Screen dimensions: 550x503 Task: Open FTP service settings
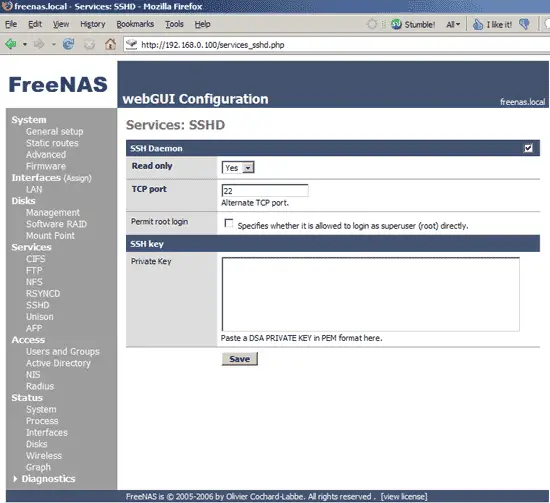click(x=34, y=270)
